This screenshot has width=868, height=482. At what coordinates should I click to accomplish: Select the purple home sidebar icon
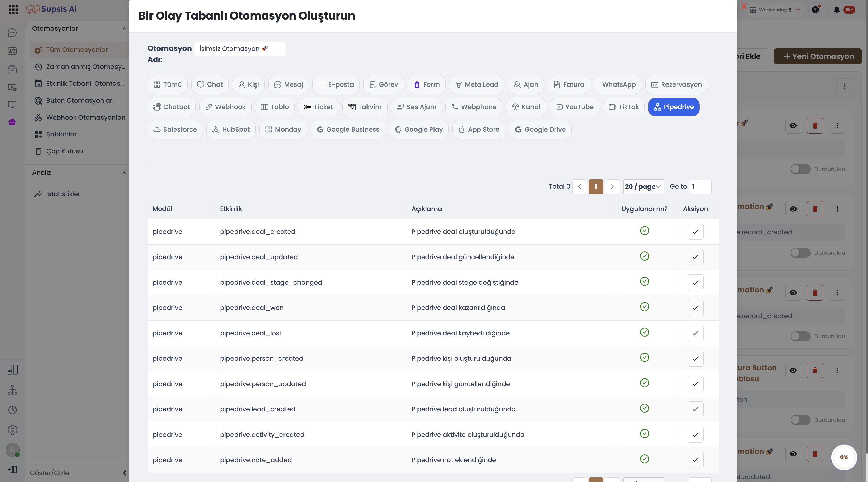pos(12,122)
